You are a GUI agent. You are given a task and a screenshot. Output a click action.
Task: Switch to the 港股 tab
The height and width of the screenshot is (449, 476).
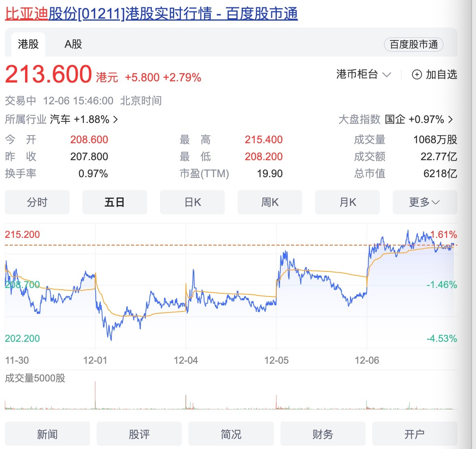tap(28, 44)
